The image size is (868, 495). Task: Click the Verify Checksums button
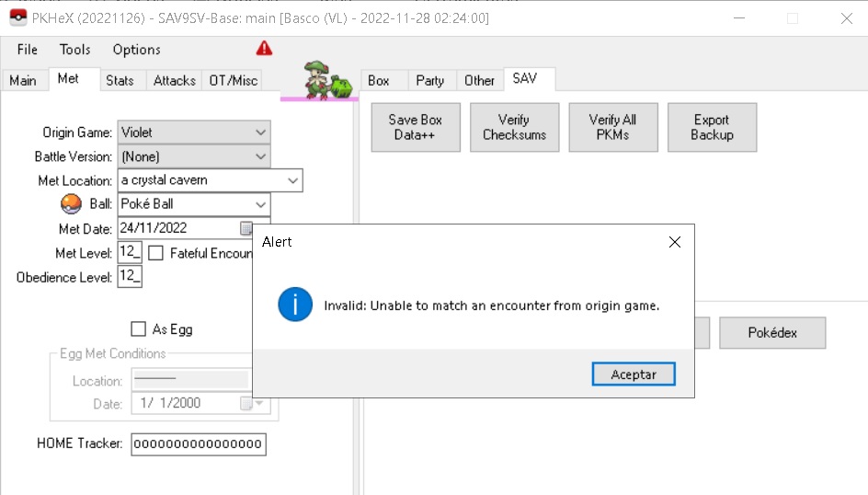pos(514,127)
